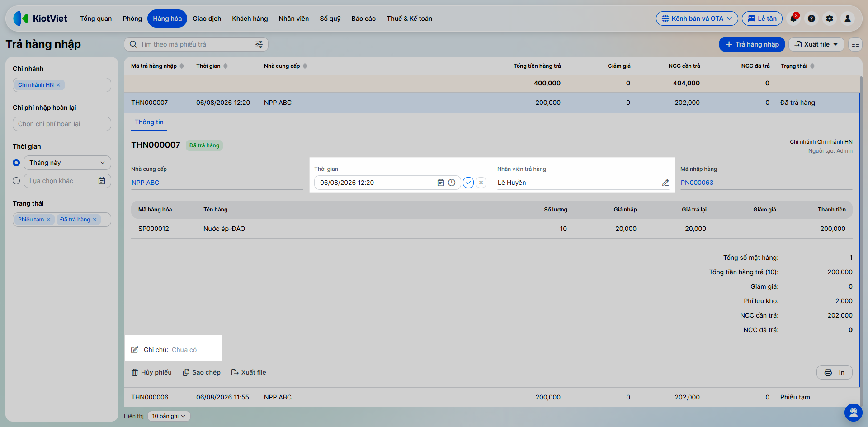Open the Chi nhánh branch selector
The image size is (868, 427).
(62, 85)
